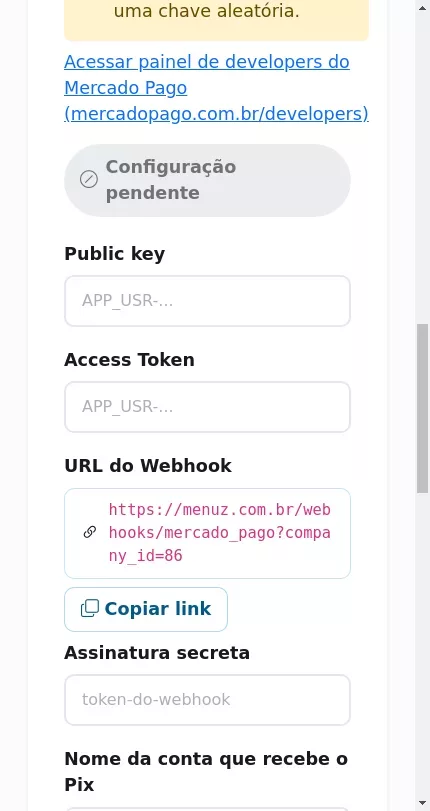The image size is (430, 811).
Task: Focus the Assinatura secreta input field
Action: click(x=207, y=700)
